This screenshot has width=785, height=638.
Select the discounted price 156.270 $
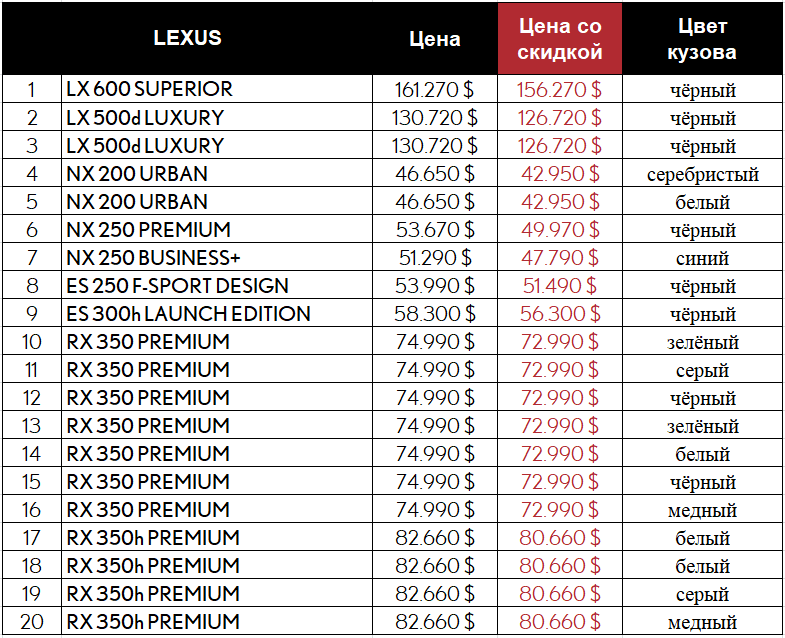(x=560, y=89)
